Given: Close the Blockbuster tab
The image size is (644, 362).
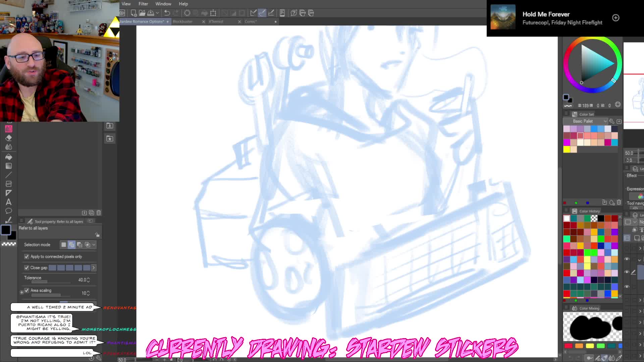Looking at the screenshot, I should point(204,21).
